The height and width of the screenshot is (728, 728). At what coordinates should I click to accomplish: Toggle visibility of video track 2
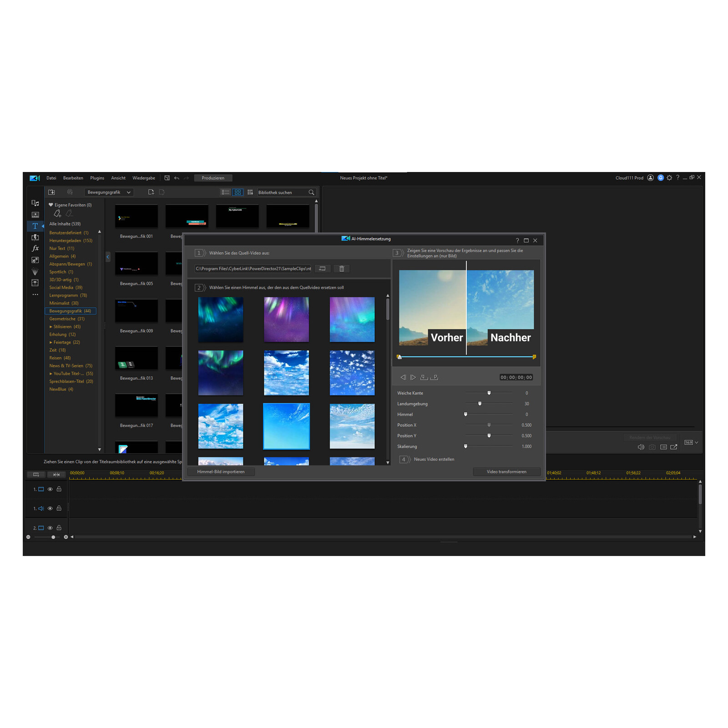(50, 528)
